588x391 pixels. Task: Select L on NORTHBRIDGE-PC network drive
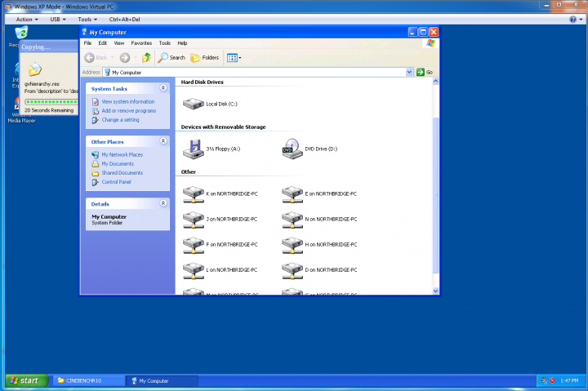[193, 270]
